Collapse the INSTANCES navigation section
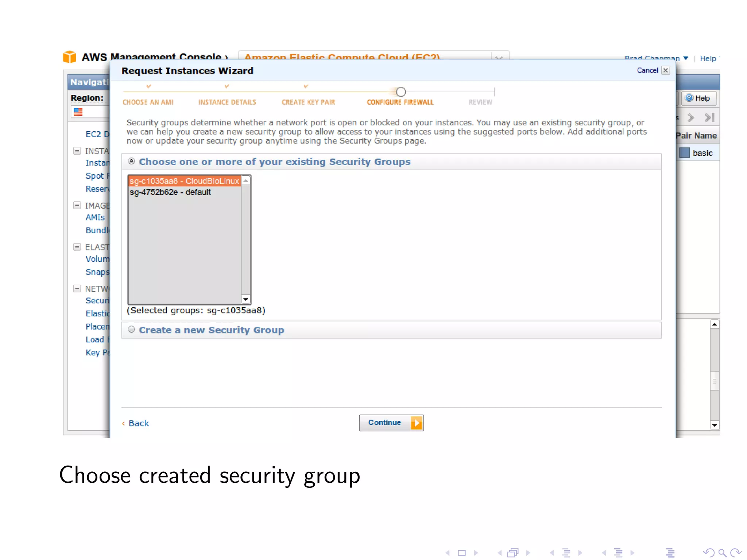 point(77,151)
